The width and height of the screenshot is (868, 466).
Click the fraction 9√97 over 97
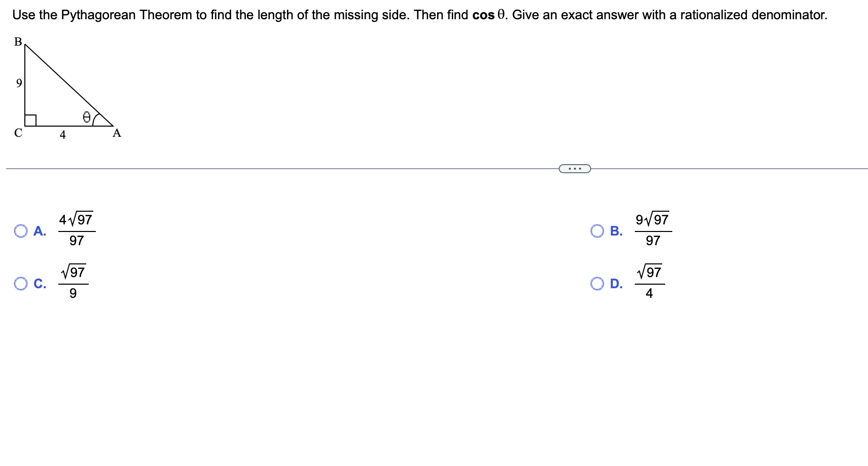(x=653, y=229)
